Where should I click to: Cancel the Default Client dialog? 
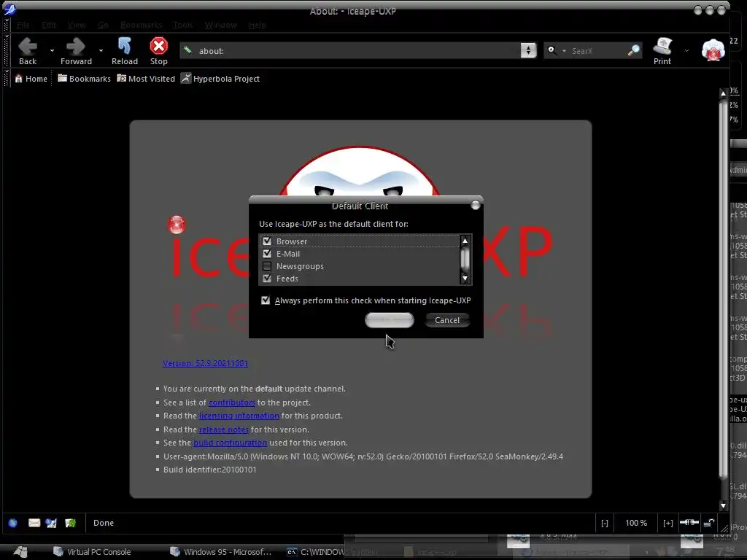pyautogui.click(x=447, y=320)
